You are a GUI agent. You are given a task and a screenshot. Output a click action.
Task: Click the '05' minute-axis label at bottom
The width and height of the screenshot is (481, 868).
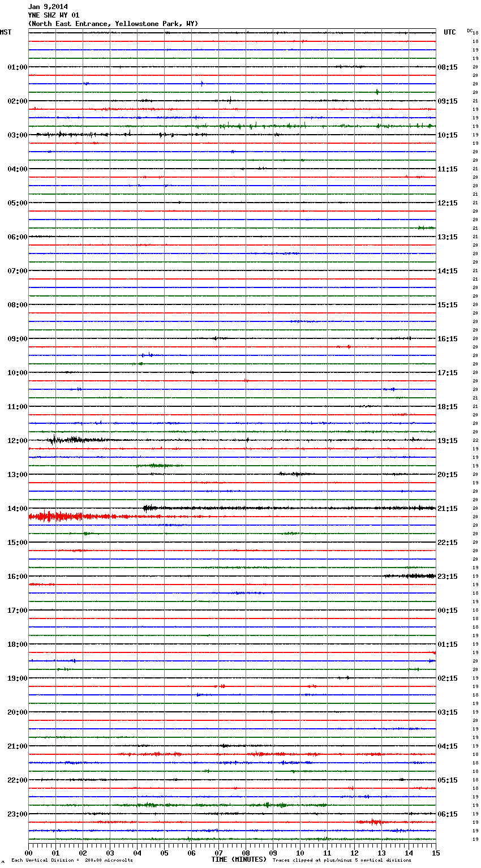click(x=164, y=853)
